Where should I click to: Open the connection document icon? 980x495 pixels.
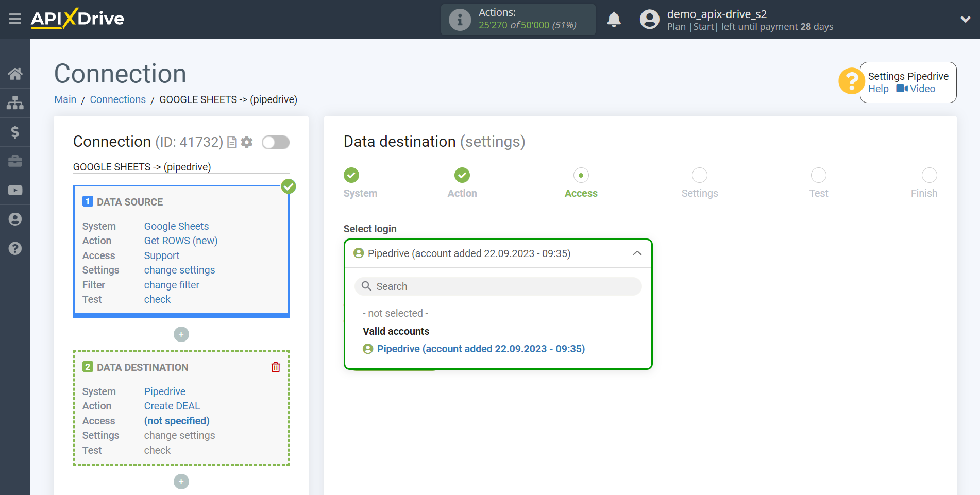pos(232,142)
